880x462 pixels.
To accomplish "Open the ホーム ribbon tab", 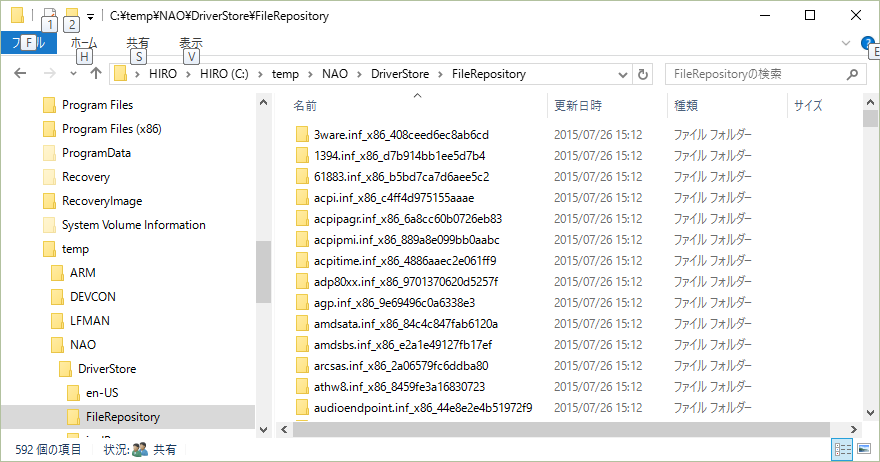I will [x=84, y=43].
